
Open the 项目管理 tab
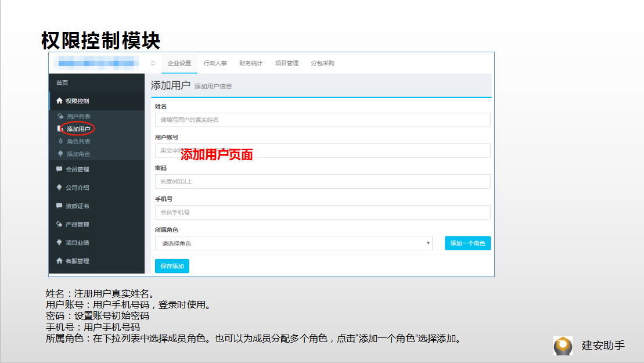[287, 63]
